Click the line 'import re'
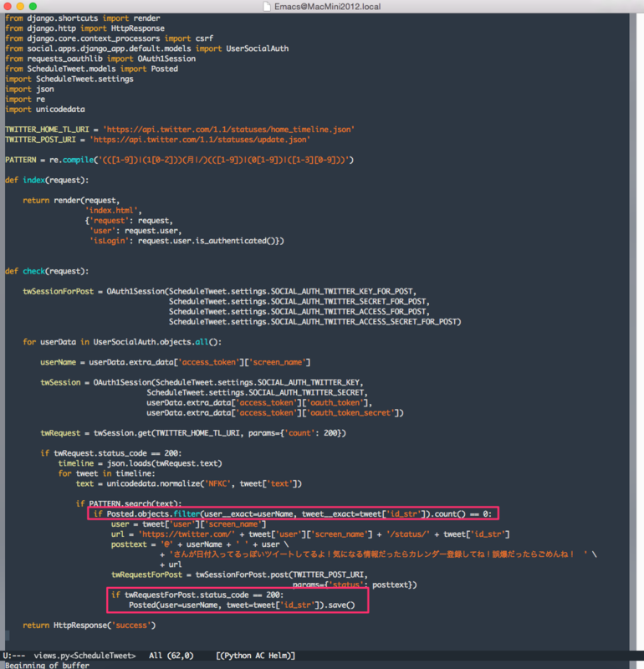The height and width of the screenshot is (669, 644). click(x=25, y=100)
